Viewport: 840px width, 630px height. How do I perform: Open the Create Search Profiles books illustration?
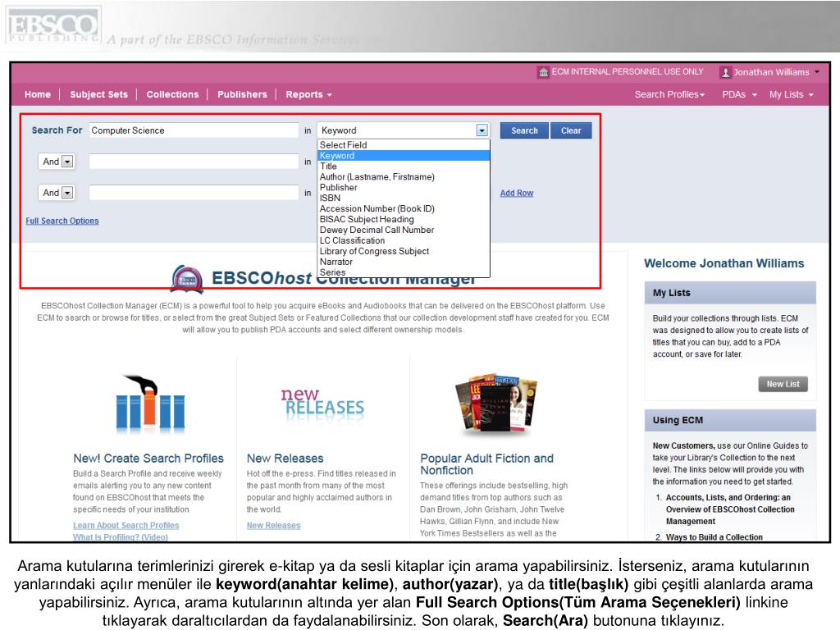[x=150, y=404]
